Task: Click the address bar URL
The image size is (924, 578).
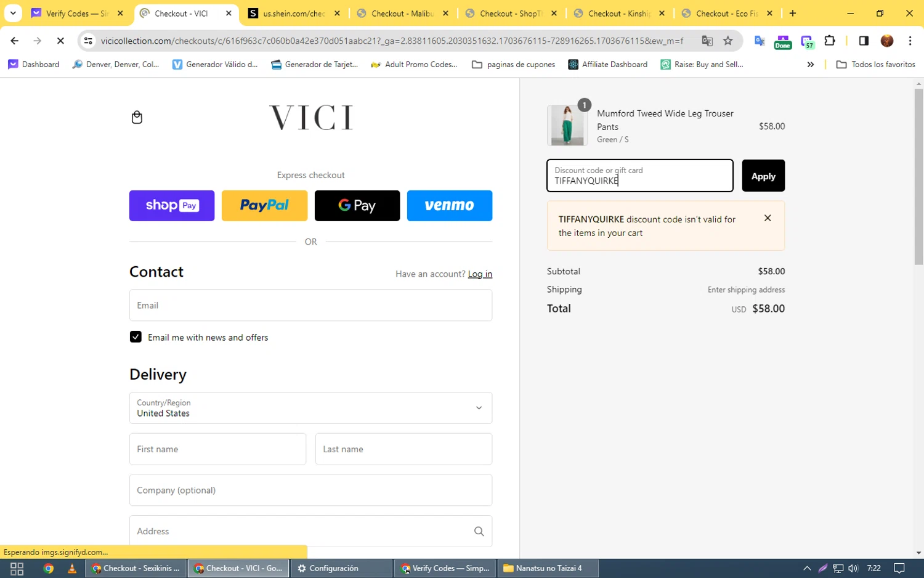Action: [392, 41]
